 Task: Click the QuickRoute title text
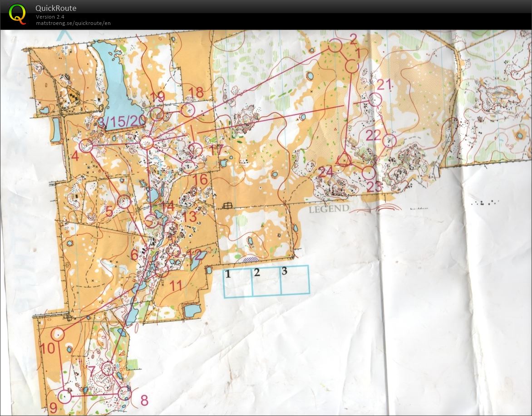click(x=56, y=8)
